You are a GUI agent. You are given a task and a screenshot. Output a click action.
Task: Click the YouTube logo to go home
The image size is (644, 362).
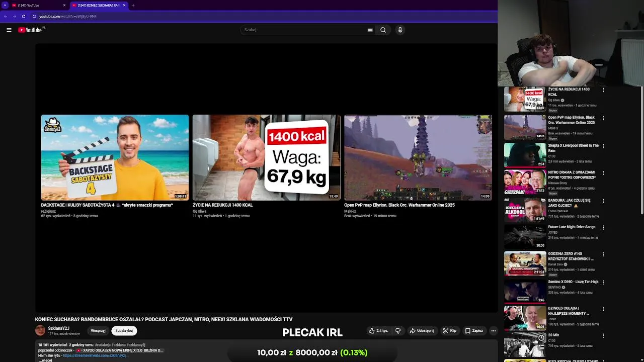point(30,30)
